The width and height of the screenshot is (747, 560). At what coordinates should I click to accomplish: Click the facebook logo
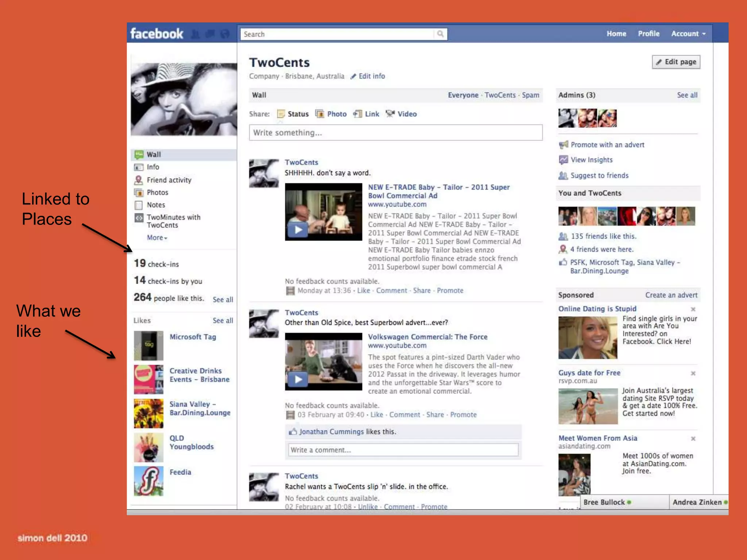tap(156, 34)
